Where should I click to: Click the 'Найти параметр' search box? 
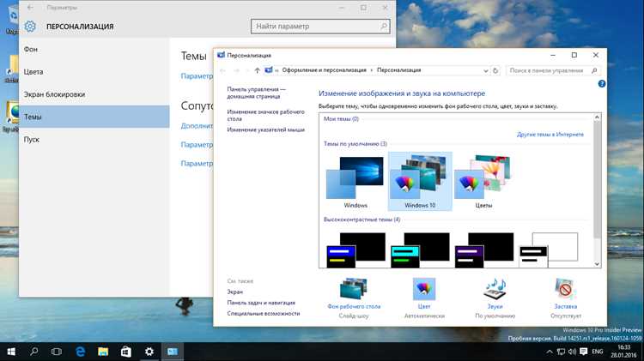(x=320, y=27)
